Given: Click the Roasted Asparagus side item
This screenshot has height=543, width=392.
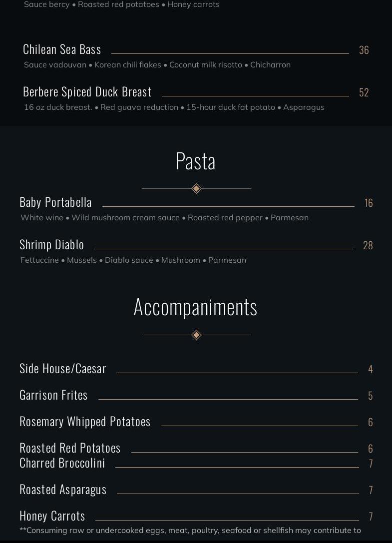Looking at the screenshot, I should (x=63, y=490).
